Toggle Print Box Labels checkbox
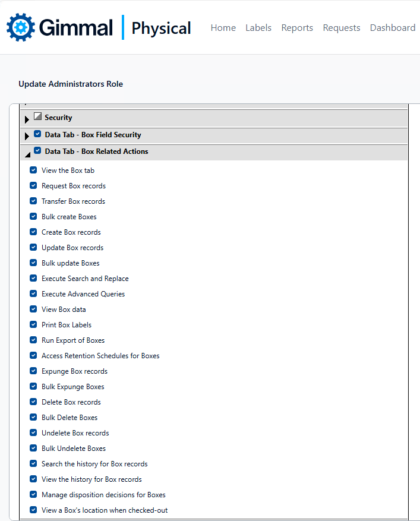 (33, 324)
